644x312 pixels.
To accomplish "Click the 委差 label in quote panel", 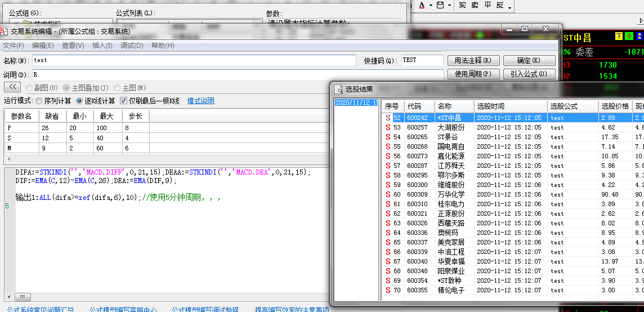I will tap(584, 52).
